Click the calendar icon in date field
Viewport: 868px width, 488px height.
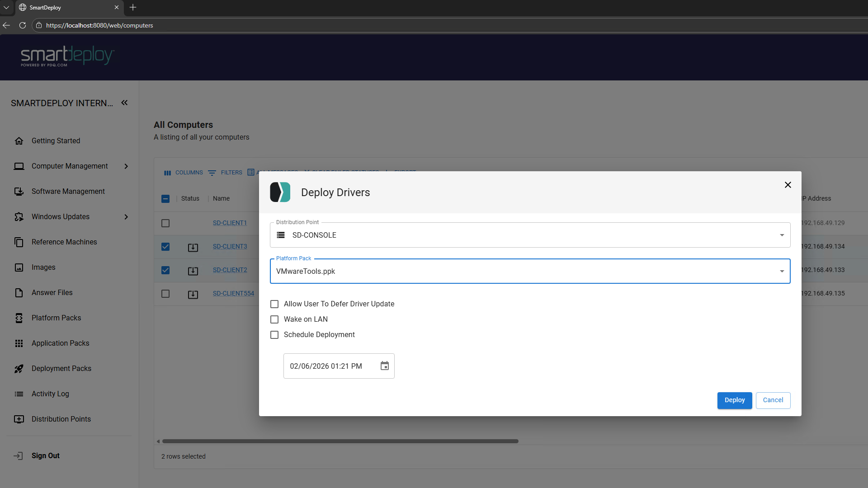[x=384, y=366]
